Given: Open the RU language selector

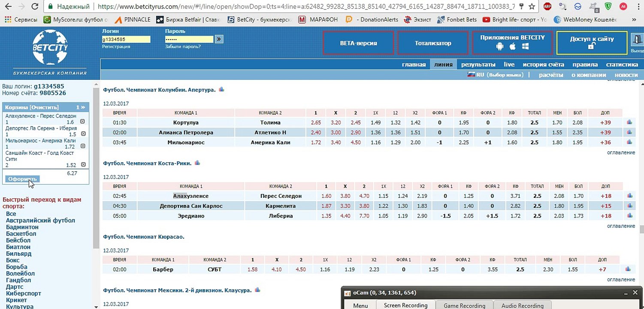Looking at the screenshot, I should 496,75.
